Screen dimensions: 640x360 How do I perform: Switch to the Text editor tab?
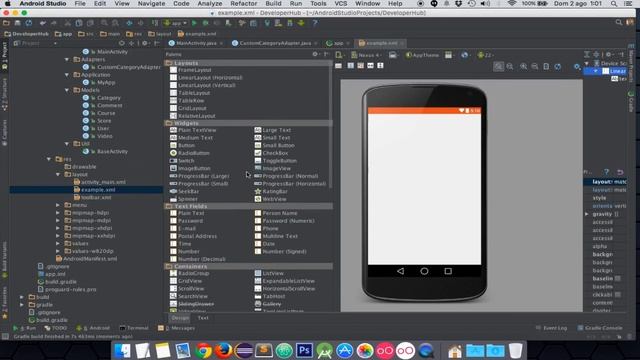coord(203,318)
